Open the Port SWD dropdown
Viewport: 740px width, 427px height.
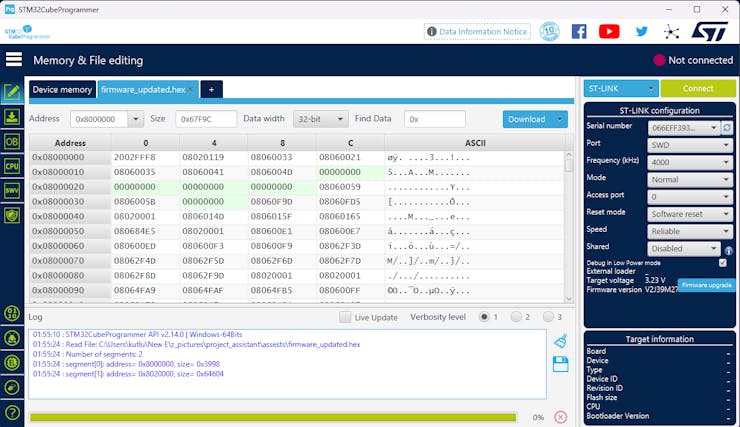[690, 145]
